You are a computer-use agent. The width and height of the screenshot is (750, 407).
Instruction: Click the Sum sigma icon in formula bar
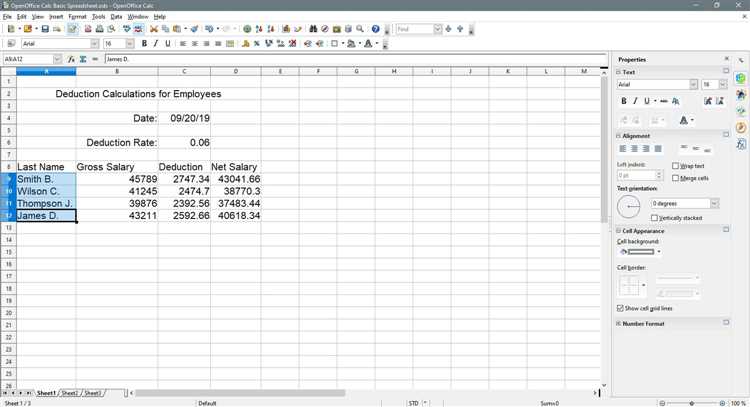click(83, 59)
